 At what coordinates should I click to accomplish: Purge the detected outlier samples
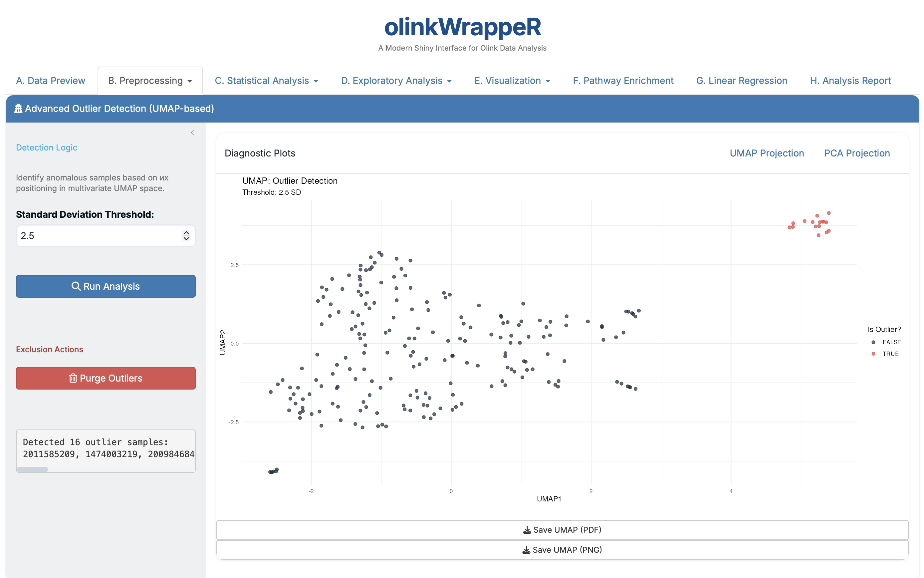point(106,378)
